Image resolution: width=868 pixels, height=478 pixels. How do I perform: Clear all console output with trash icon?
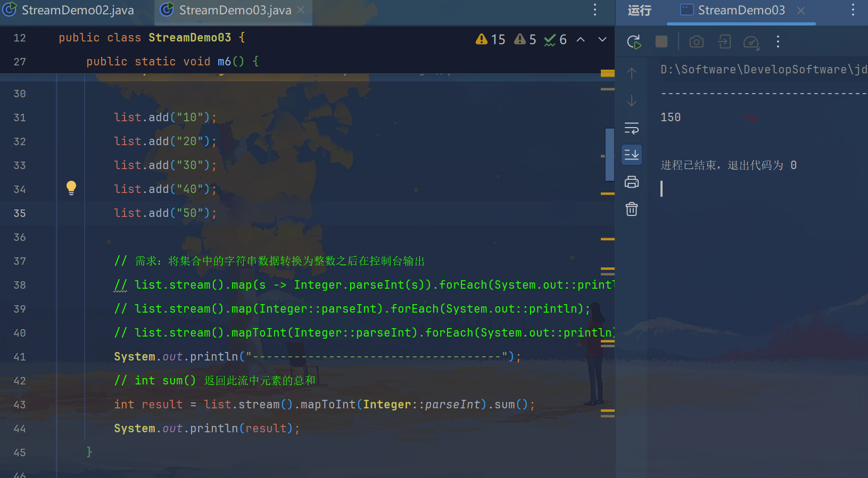coord(632,209)
